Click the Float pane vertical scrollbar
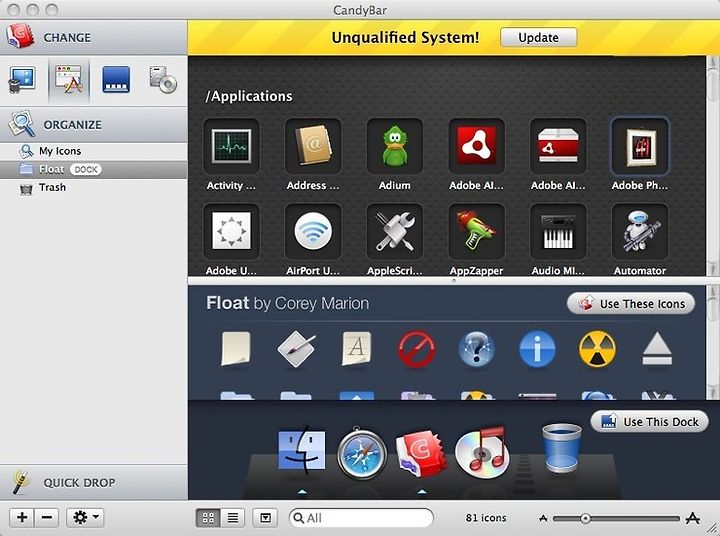Screen dimensions: 720x536 click(x=713, y=342)
